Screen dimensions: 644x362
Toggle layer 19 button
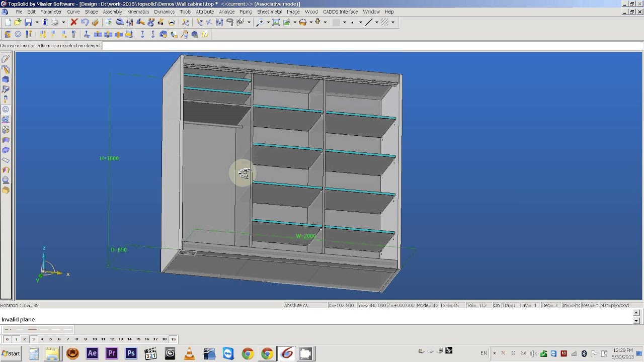click(173, 339)
